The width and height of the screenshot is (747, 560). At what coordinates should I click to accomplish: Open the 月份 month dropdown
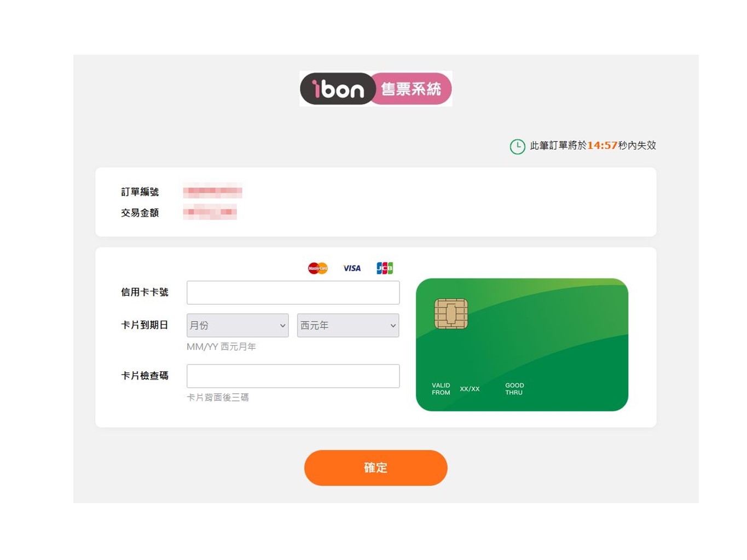pos(238,325)
